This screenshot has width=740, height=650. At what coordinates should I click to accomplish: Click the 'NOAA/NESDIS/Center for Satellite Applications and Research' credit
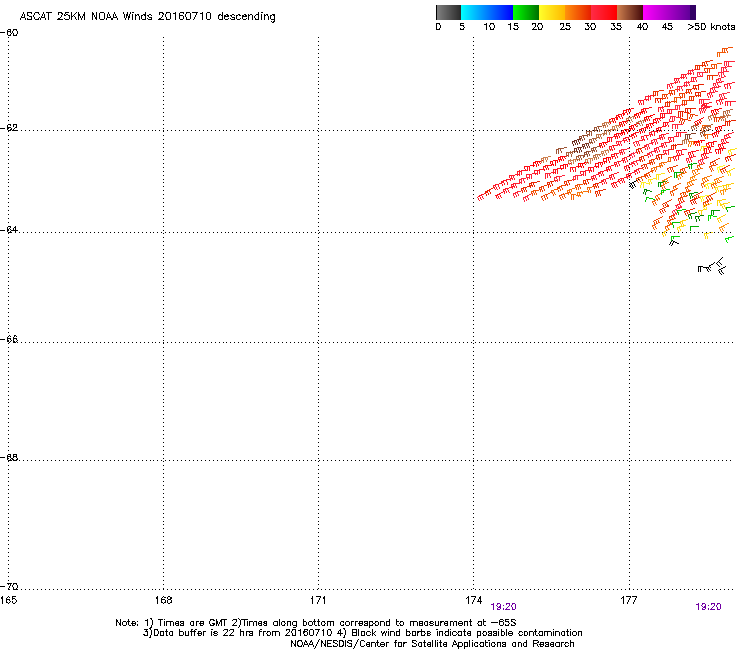coord(432,644)
